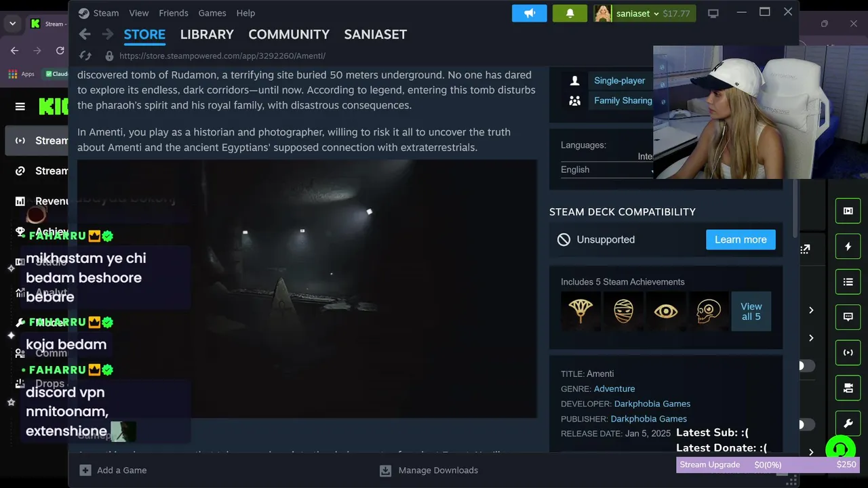Click browser back arrow in the Kick window

point(15,51)
